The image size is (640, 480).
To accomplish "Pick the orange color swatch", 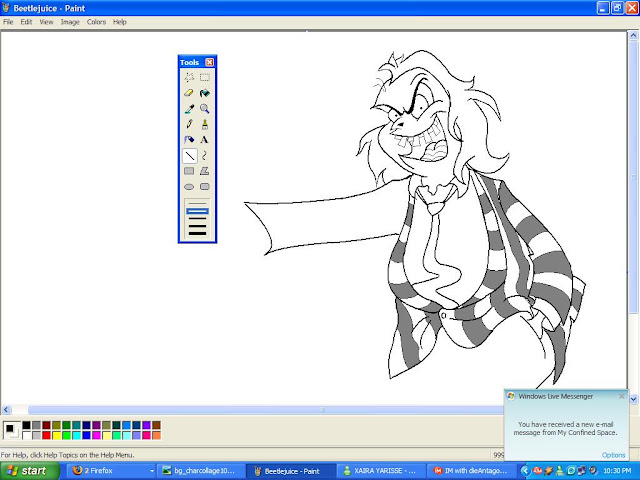I will [156, 436].
